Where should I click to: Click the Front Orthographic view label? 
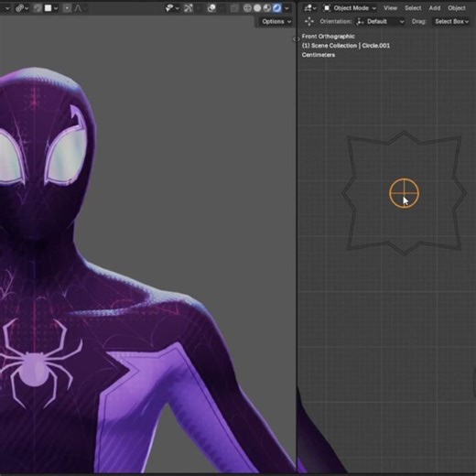(x=328, y=37)
